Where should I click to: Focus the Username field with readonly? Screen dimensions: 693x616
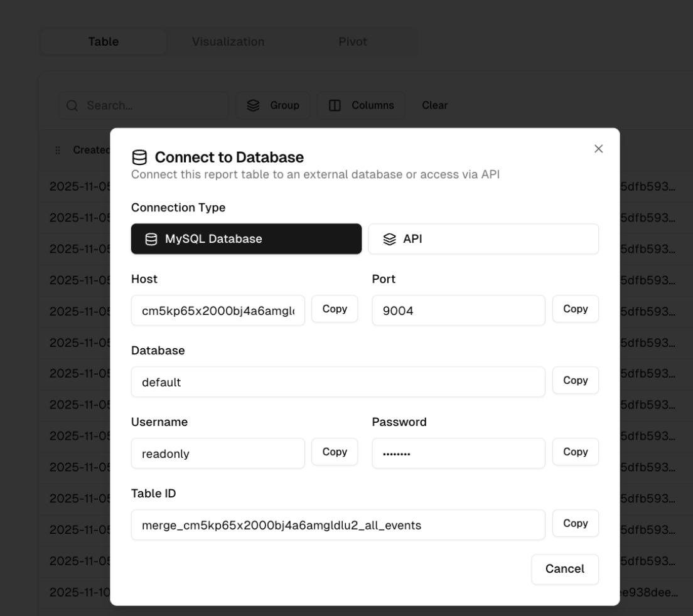pyautogui.click(x=218, y=454)
